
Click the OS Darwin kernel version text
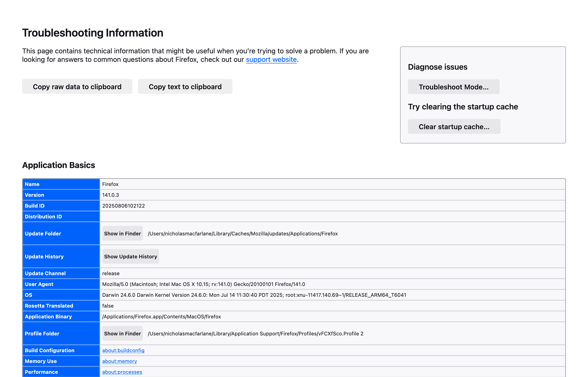click(x=254, y=295)
